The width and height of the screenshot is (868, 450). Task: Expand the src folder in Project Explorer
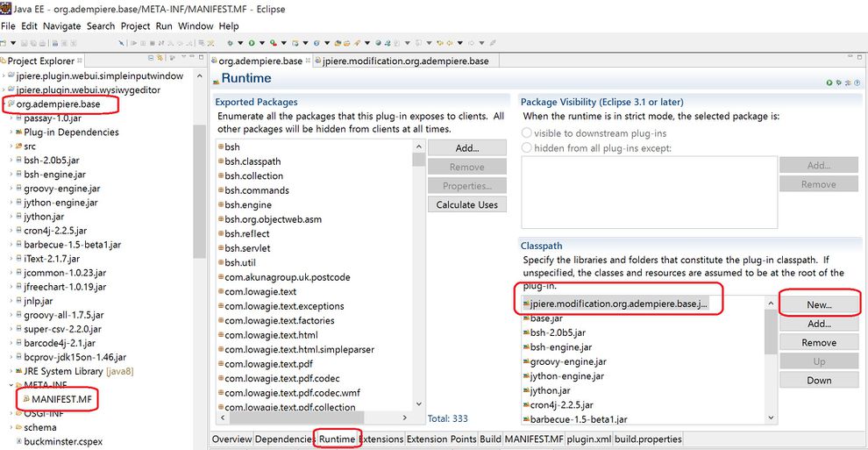(x=12, y=146)
